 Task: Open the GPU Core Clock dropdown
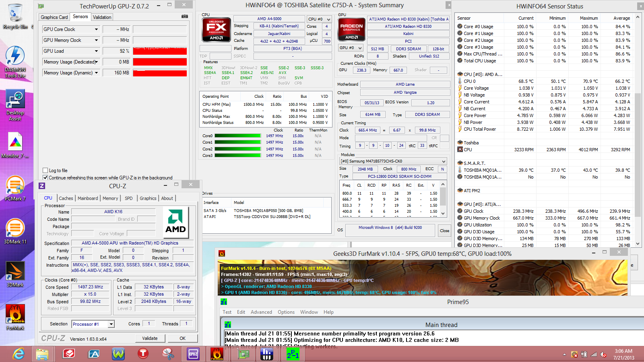pos(96,29)
